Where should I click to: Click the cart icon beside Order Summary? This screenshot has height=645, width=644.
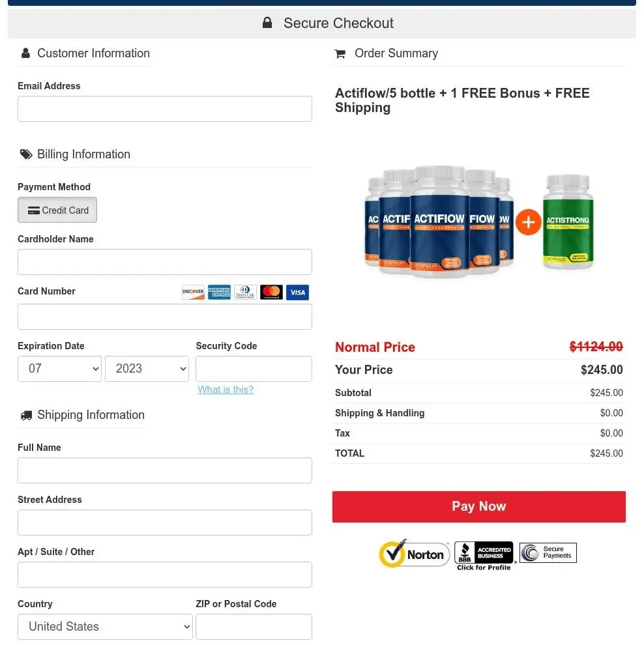[340, 53]
